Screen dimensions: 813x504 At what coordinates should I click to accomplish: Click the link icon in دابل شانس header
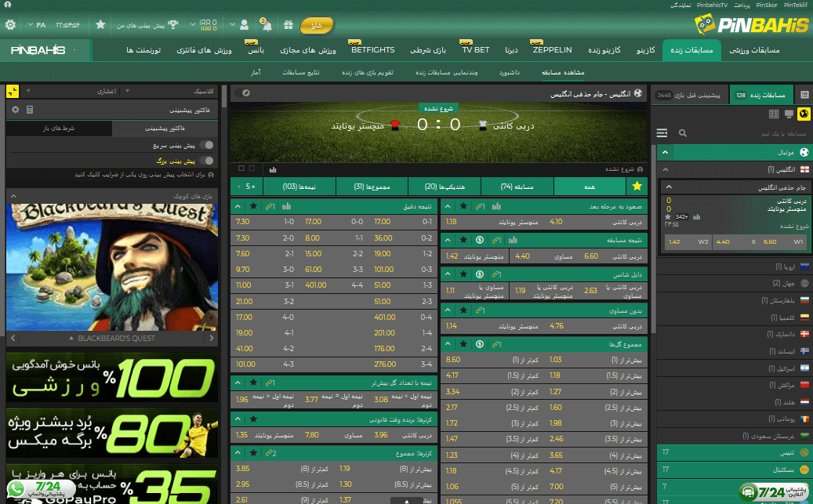click(x=496, y=274)
